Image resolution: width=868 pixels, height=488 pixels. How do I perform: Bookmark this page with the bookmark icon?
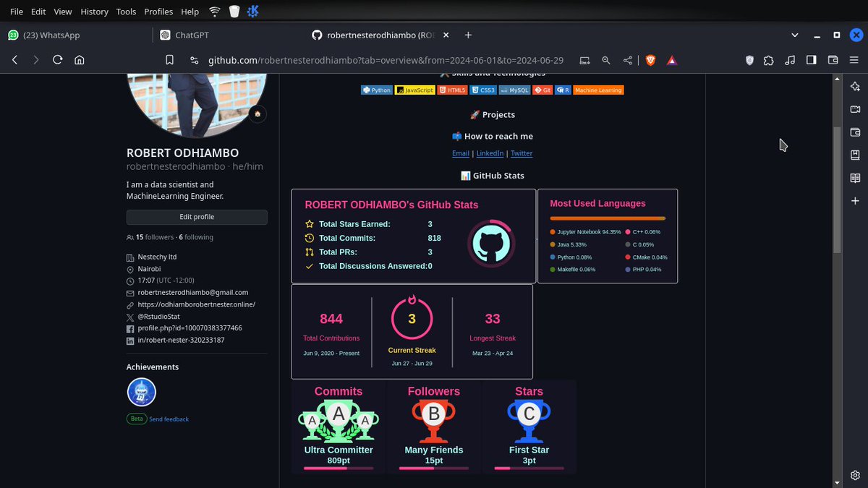click(x=169, y=61)
